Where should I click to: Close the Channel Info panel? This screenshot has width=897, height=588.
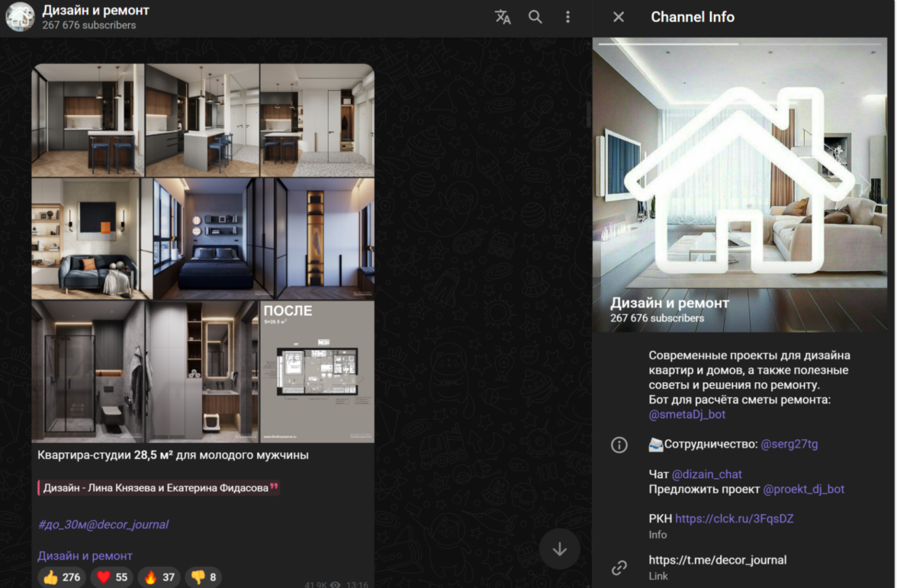(619, 17)
